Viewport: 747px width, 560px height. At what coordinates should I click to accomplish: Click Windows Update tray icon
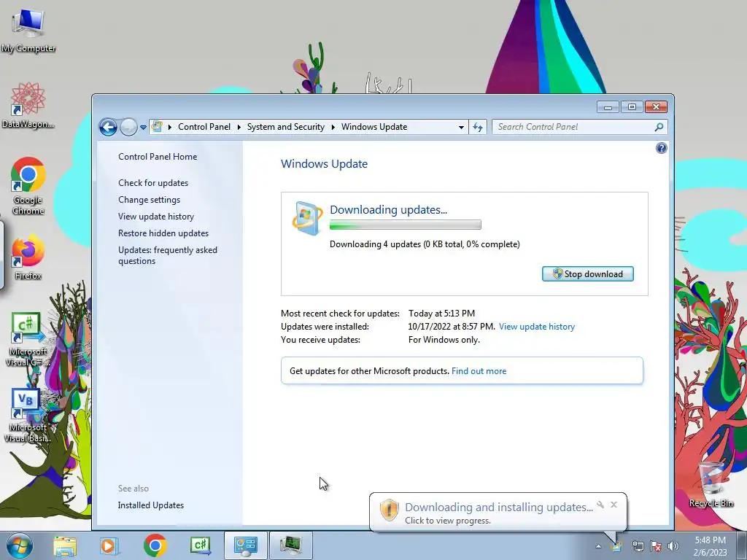coord(616,546)
